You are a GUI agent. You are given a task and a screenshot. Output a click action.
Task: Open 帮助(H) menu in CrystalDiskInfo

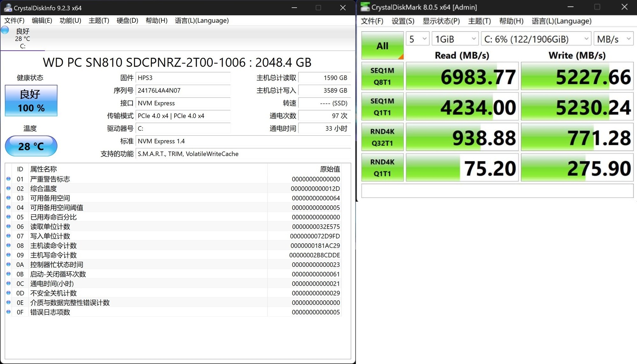(x=156, y=20)
